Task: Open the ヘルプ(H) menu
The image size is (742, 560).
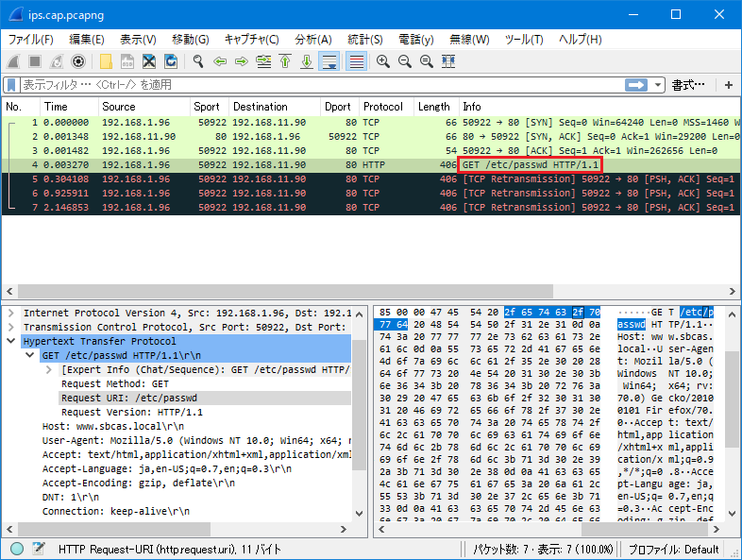Action: (x=581, y=40)
